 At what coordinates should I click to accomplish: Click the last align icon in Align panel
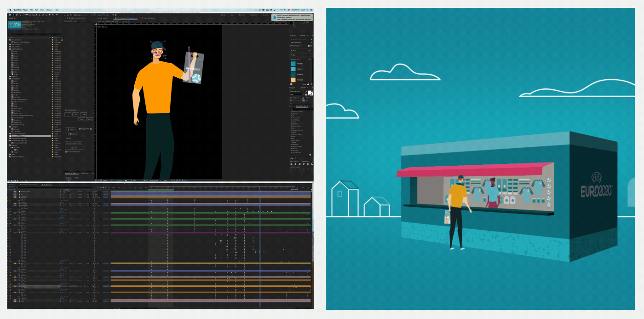(312, 164)
